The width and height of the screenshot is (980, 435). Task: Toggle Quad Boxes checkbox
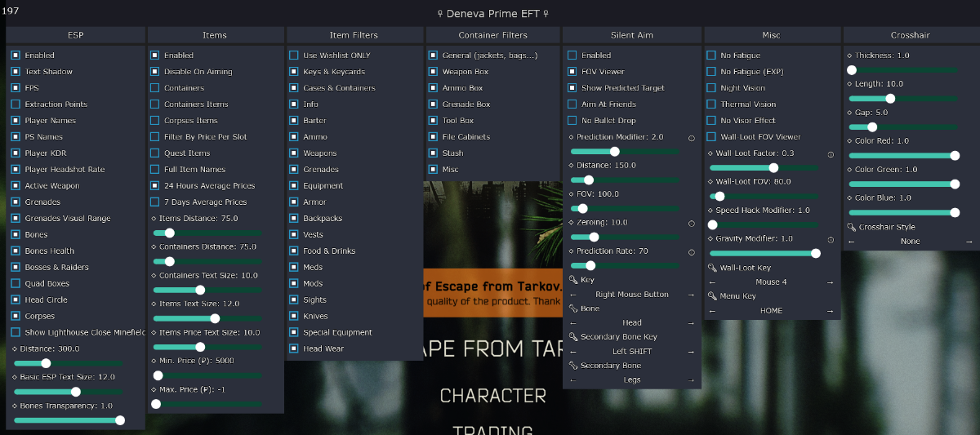[16, 284]
